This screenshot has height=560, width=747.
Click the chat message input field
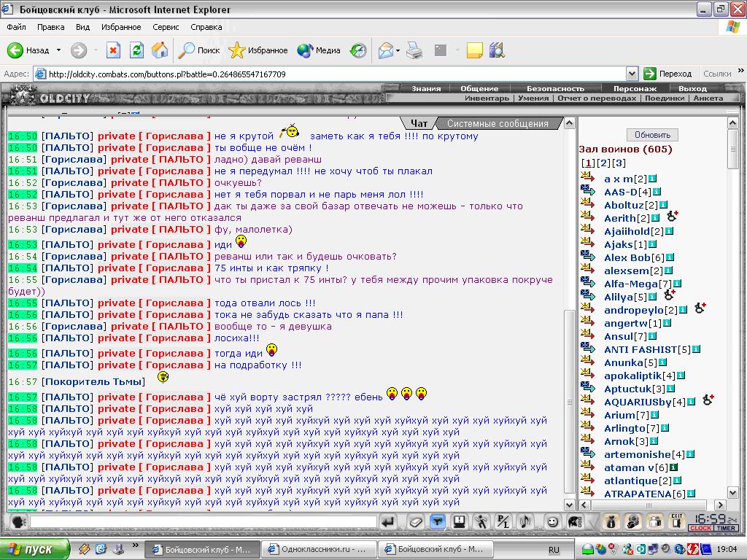pos(204,522)
